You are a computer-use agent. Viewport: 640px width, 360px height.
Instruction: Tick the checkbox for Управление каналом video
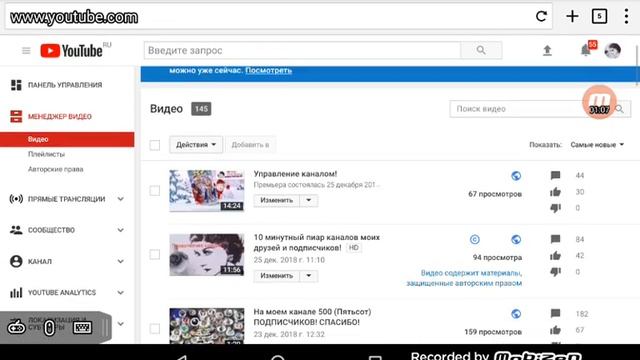tap(155, 191)
